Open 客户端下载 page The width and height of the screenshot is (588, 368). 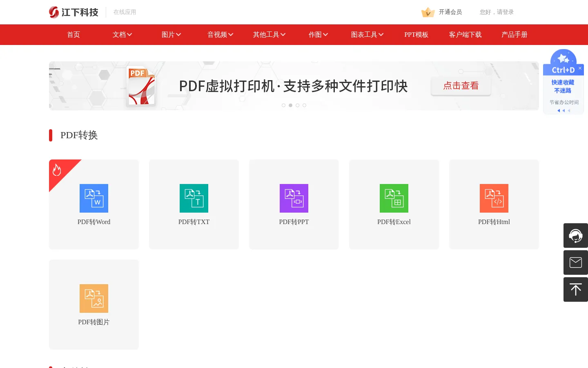pos(465,35)
